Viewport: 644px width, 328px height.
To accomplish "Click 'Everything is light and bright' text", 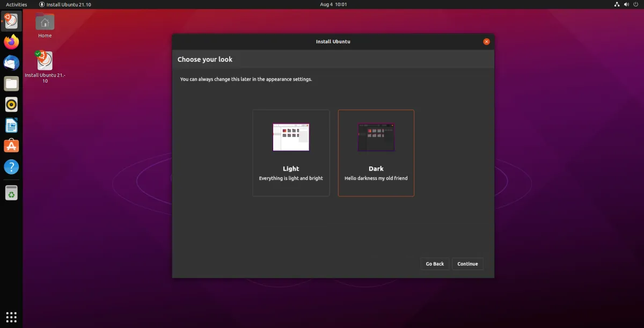I will point(291,178).
